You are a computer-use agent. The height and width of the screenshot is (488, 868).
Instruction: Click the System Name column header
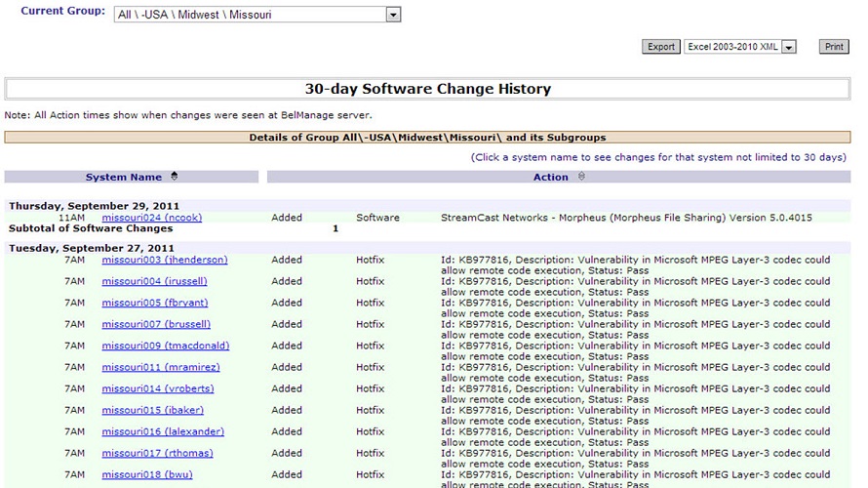(x=124, y=177)
